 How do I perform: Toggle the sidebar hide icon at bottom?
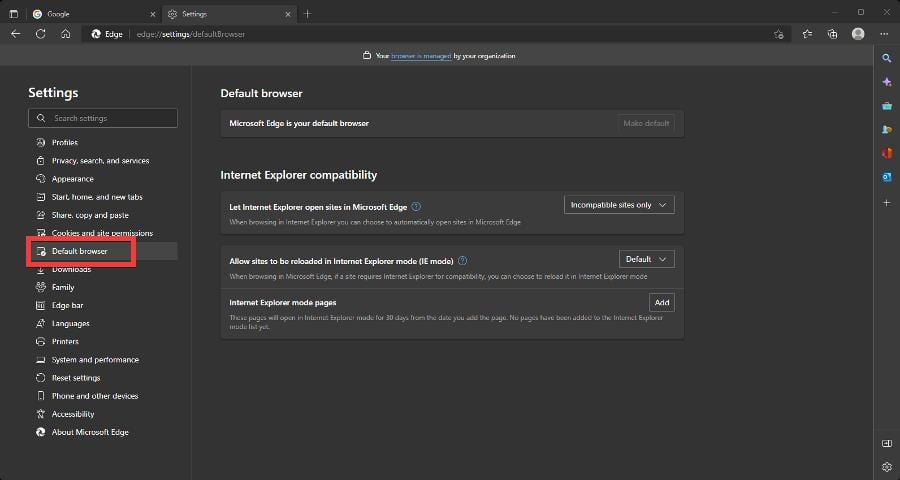[x=887, y=443]
